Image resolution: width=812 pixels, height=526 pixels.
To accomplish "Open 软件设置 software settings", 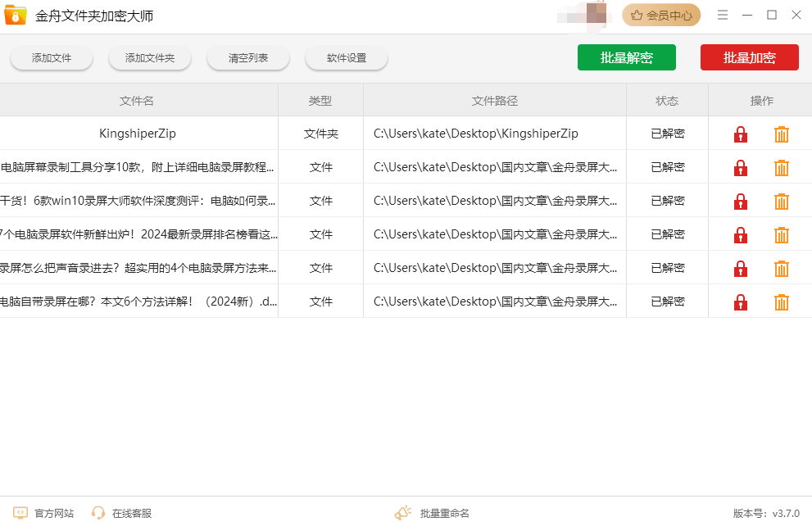I will [x=347, y=58].
